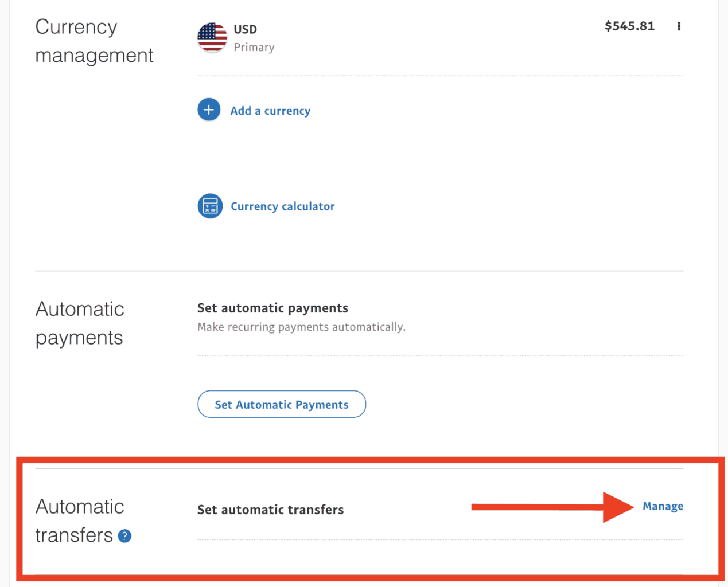
Task: Select the Currency management section label
Action: (x=94, y=41)
